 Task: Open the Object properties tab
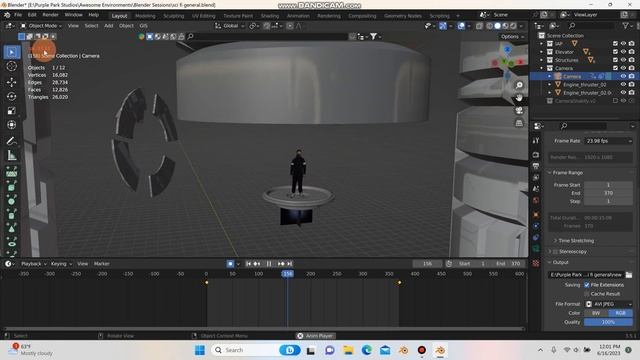coord(536,215)
